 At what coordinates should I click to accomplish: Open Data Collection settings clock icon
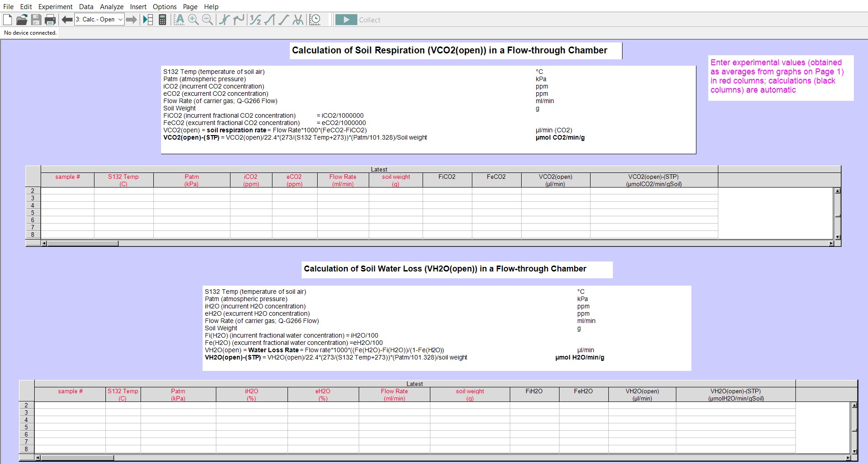(x=315, y=20)
